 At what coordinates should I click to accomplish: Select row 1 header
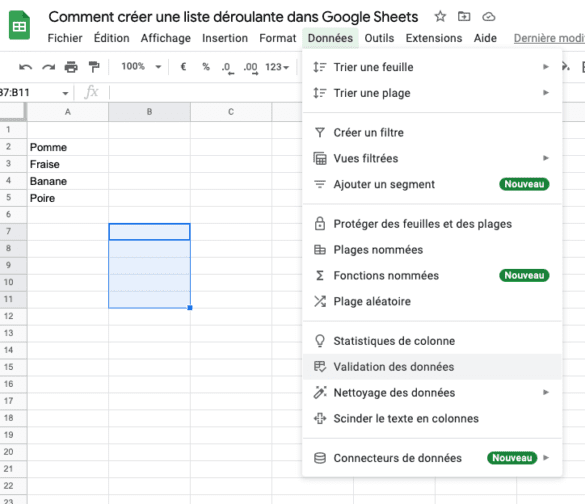pos(13,130)
